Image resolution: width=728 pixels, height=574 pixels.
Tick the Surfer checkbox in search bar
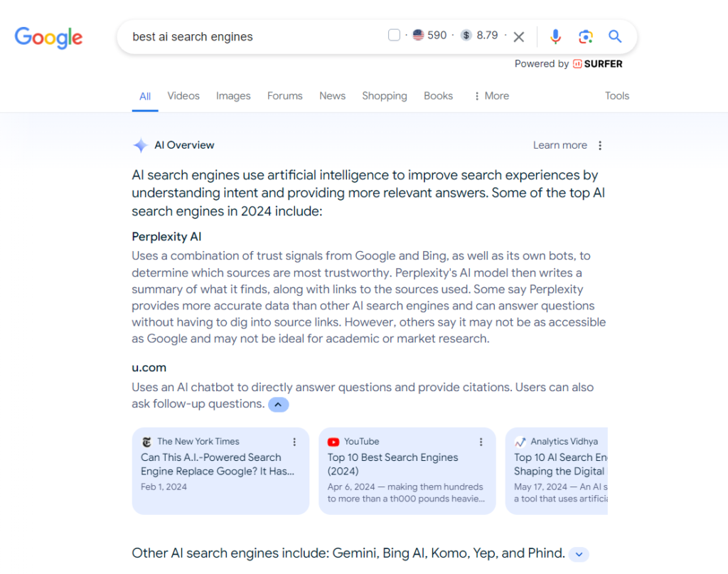click(394, 36)
